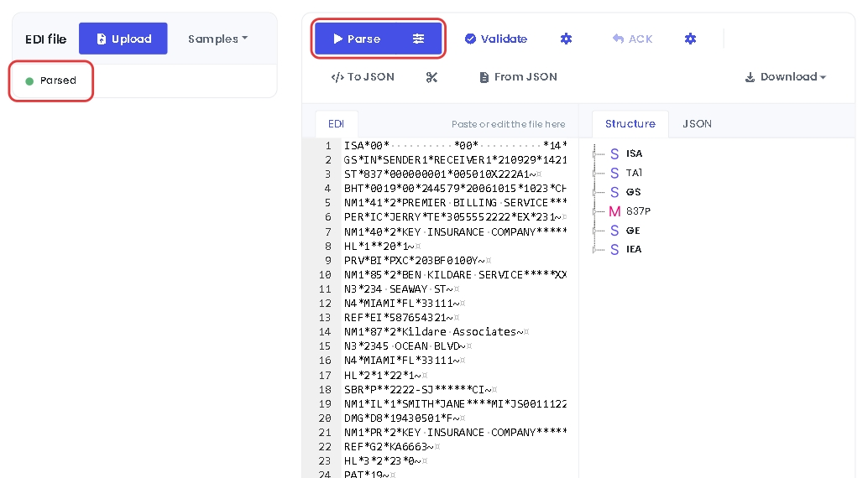This screenshot has width=868, height=478.
Task: Click the Parsed status text
Action: 58,81
